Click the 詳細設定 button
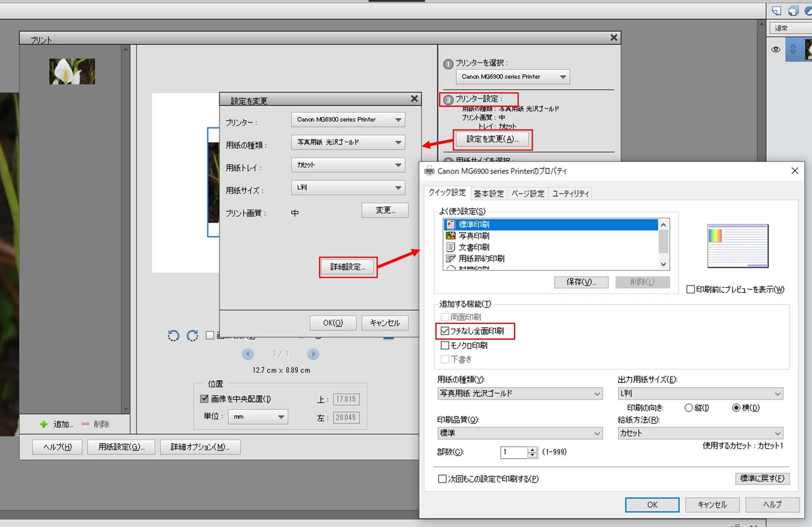 coord(348,267)
